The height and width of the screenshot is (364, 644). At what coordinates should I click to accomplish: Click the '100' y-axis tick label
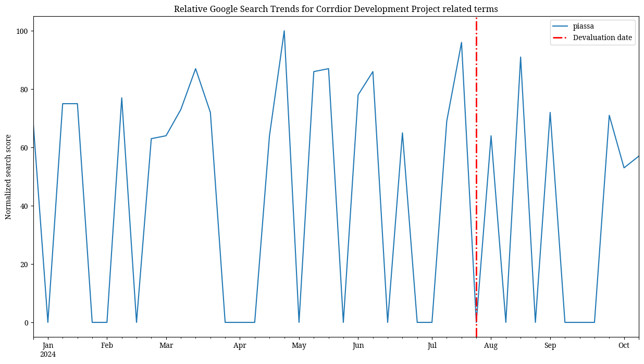[21, 31]
